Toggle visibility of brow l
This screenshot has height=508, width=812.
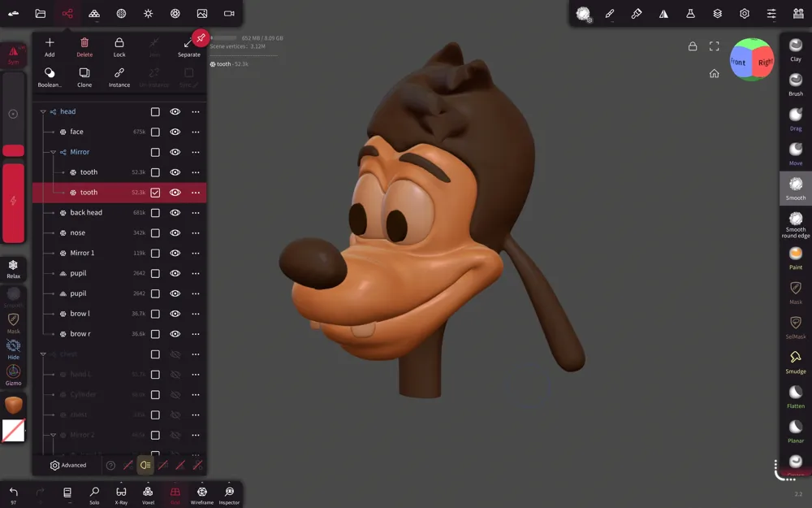(175, 314)
